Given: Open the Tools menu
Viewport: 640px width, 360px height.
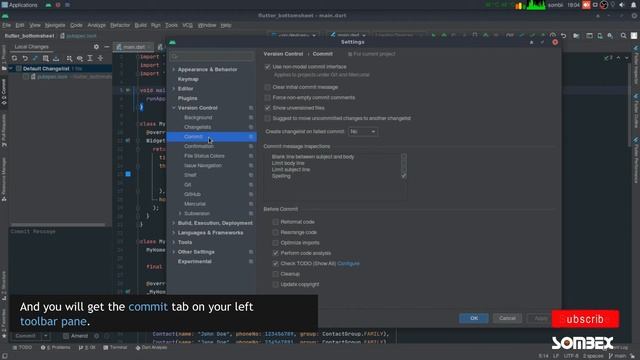Looking at the screenshot, I should click(171, 25).
